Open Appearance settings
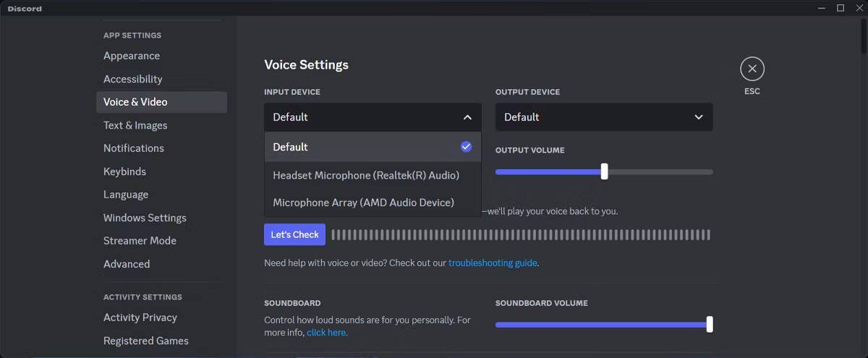The width and height of the screenshot is (868, 358). 161,56
